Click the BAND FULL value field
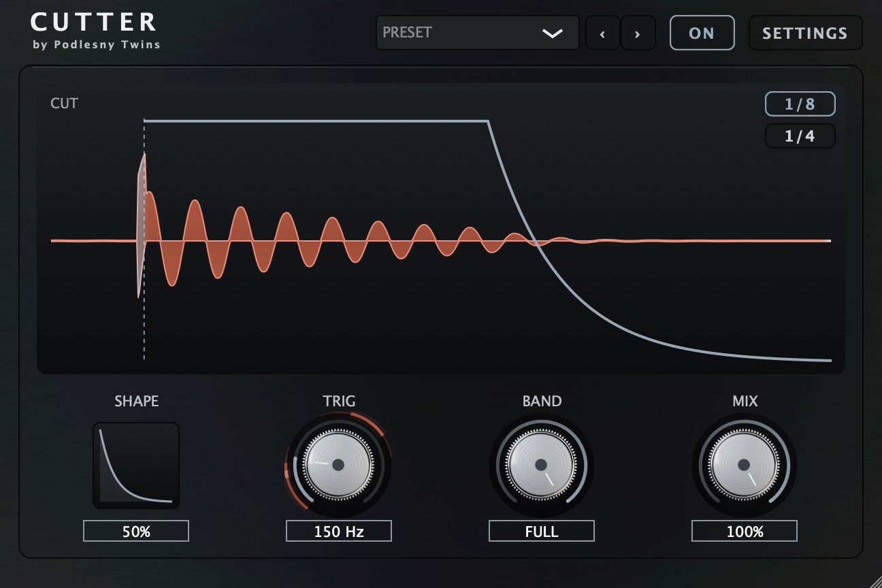Screen dimensions: 882x588 tap(542, 531)
